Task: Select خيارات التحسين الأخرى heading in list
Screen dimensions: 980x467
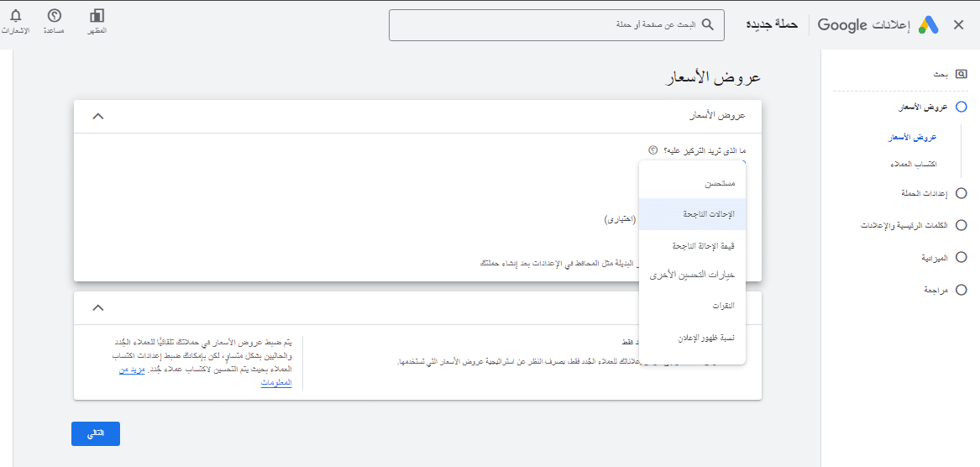Action: tap(693, 275)
